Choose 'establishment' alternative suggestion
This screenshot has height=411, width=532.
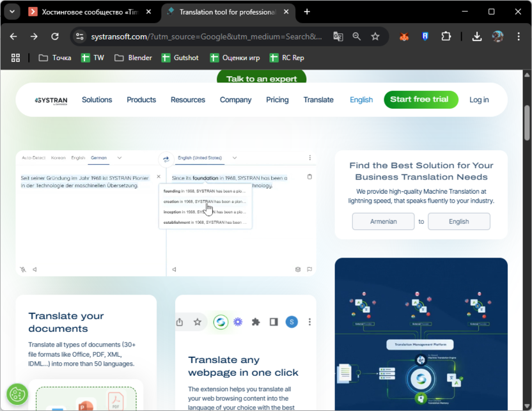coord(205,222)
